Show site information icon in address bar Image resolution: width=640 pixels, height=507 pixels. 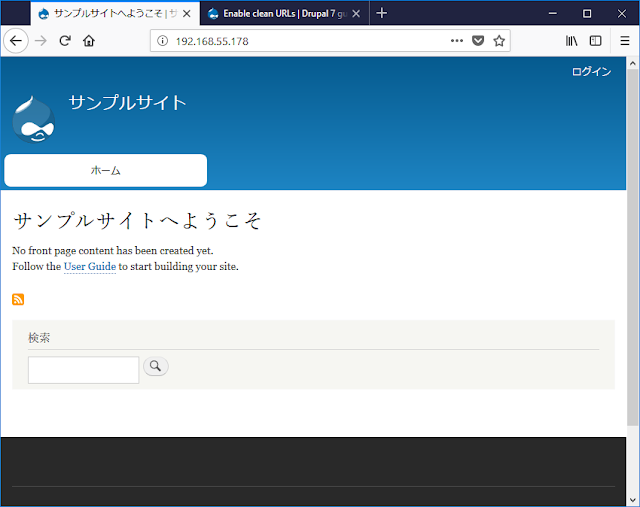pyautogui.click(x=162, y=41)
